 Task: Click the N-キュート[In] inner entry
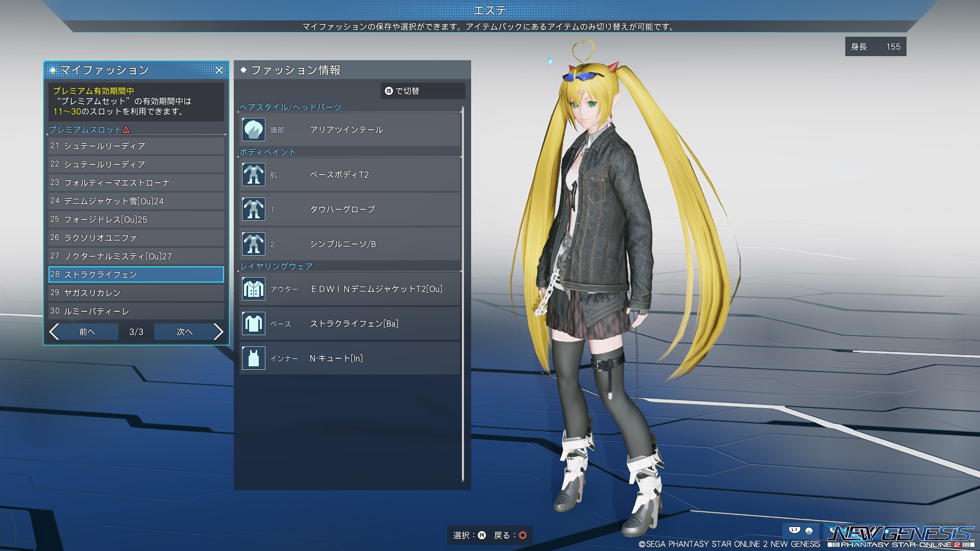click(350, 358)
